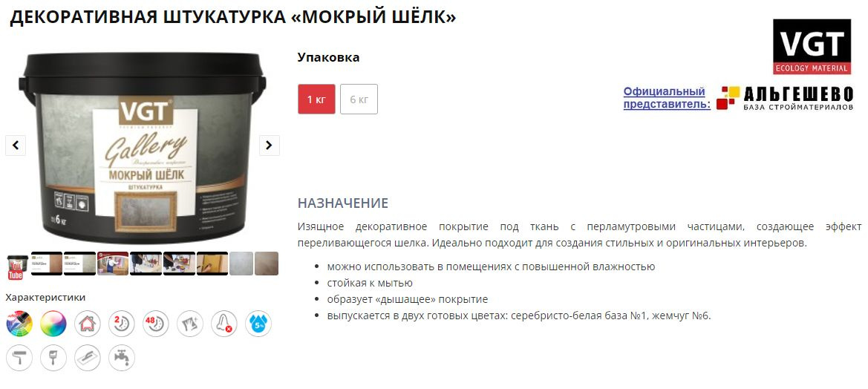Show the previous product image arrow
This screenshot has width=868, height=389.
(16, 146)
